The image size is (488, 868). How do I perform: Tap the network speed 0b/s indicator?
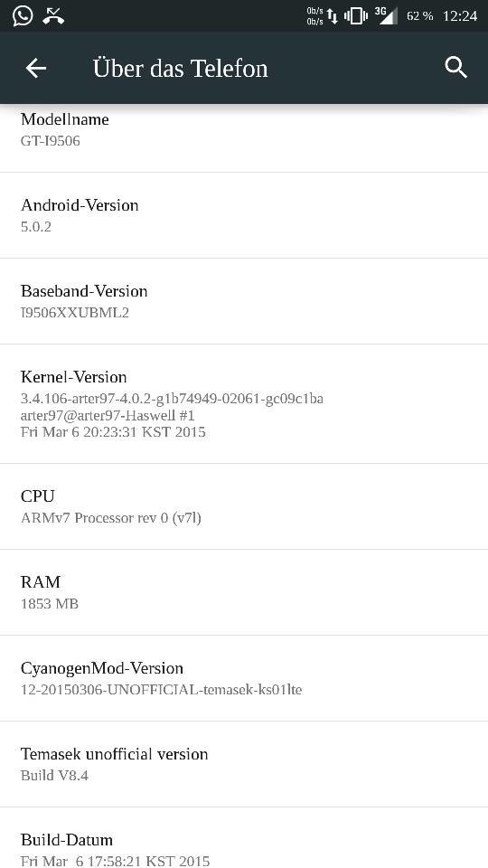click(314, 16)
